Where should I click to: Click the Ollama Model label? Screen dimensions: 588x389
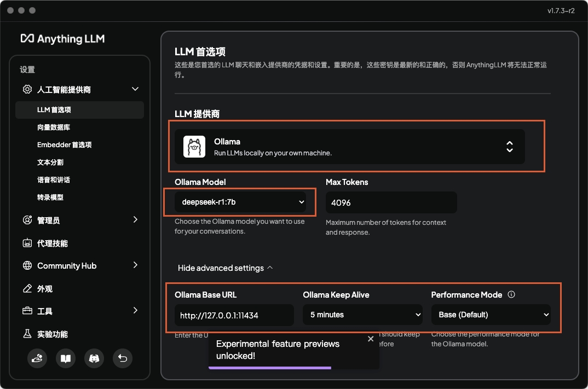click(200, 182)
